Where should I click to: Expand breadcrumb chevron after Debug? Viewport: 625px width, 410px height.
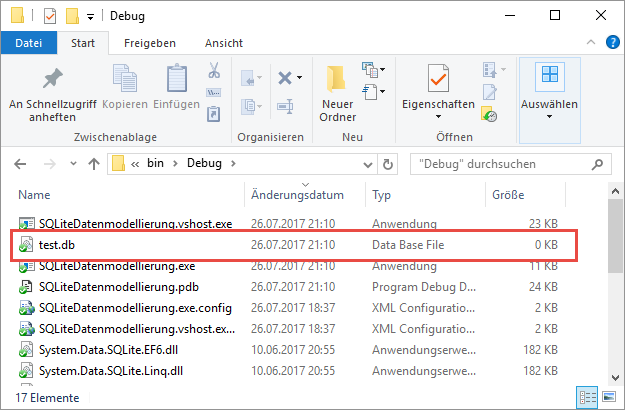pyautogui.click(x=233, y=163)
